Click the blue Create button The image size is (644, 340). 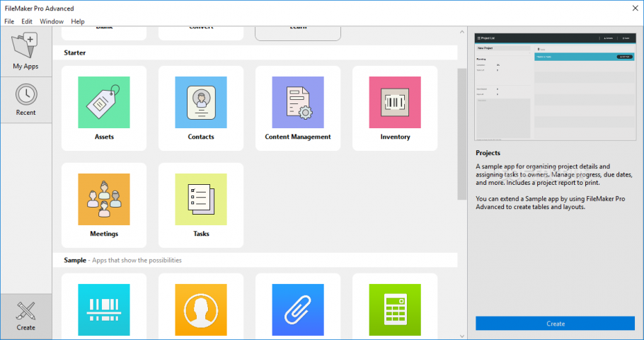(x=556, y=324)
